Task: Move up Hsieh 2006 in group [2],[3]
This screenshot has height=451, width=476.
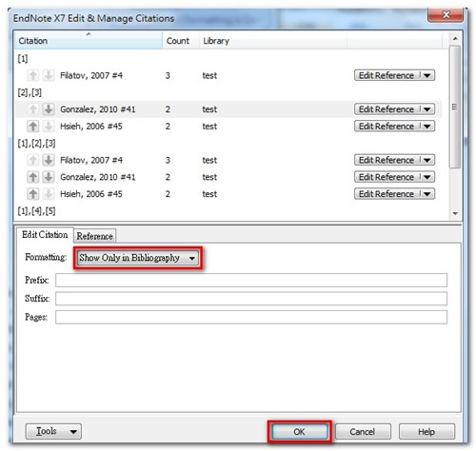Action: pos(32,127)
